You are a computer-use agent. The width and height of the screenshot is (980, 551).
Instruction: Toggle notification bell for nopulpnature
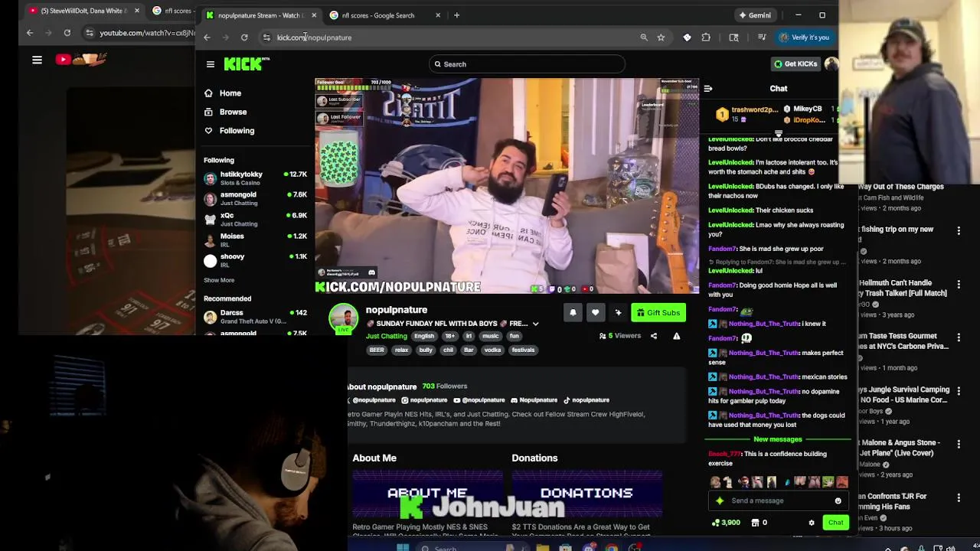[573, 312]
